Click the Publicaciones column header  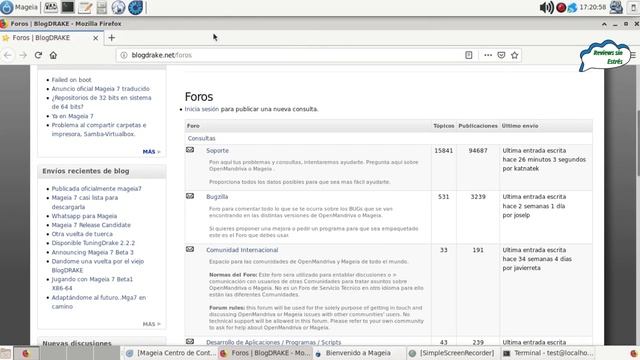tap(478, 126)
